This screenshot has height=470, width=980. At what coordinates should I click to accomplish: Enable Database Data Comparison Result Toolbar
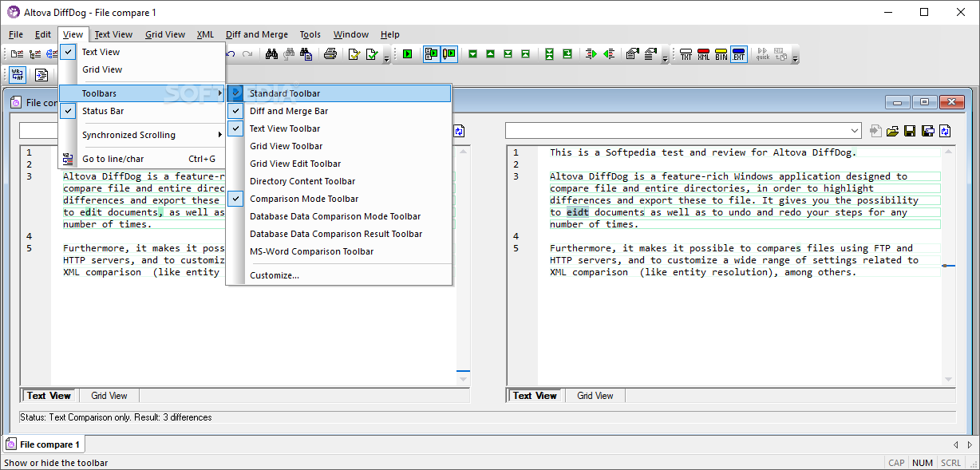(x=339, y=234)
